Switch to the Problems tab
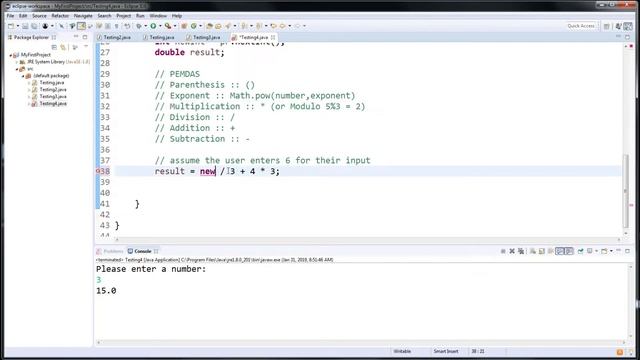 [x=109, y=251]
